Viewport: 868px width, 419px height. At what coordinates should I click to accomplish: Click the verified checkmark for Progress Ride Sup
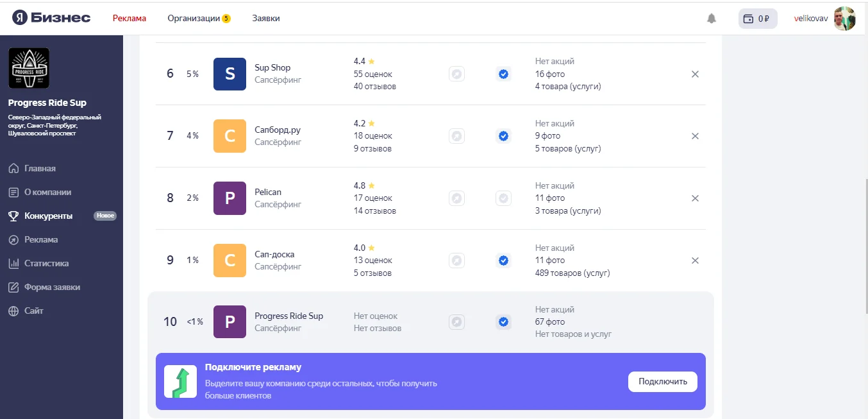coord(503,322)
